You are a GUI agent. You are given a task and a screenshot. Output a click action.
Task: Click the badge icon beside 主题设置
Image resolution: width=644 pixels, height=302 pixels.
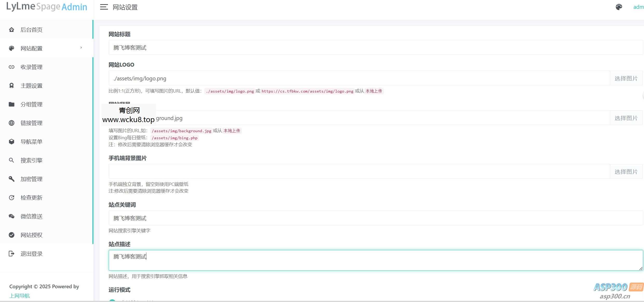tap(11, 86)
